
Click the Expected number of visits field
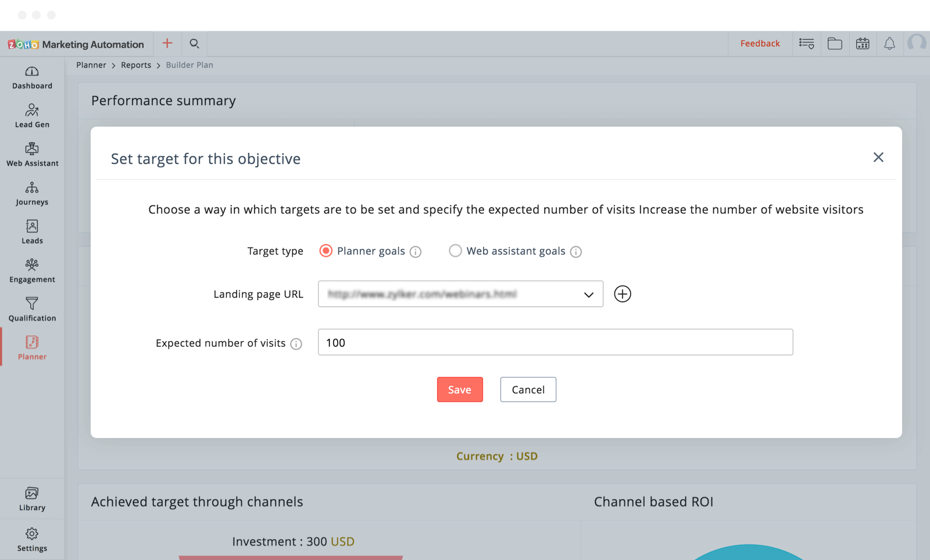(555, 343)
